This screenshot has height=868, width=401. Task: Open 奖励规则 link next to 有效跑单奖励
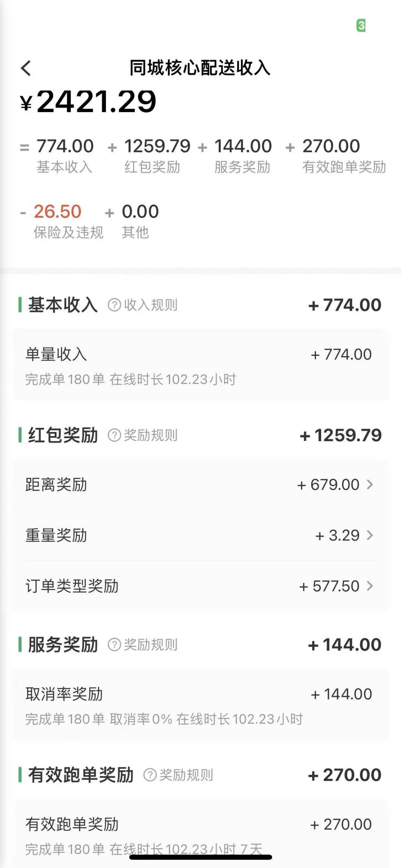(186, 775)
